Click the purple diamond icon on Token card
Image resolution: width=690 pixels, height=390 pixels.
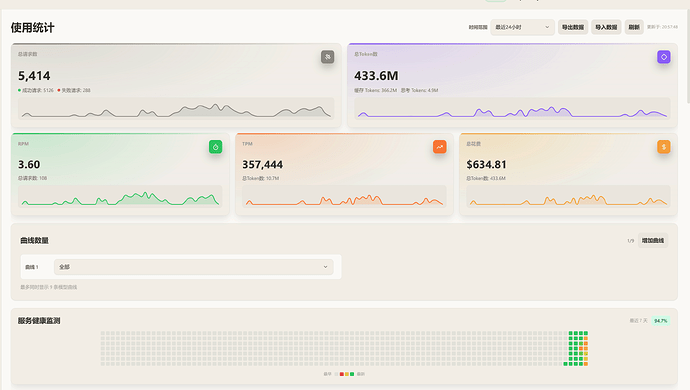tap(664, 57)
